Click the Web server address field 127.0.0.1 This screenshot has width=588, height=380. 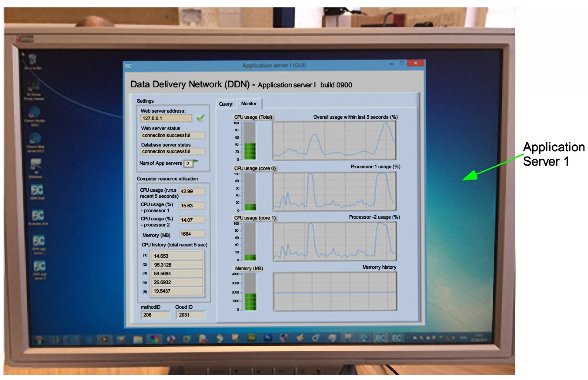(166, 118)
